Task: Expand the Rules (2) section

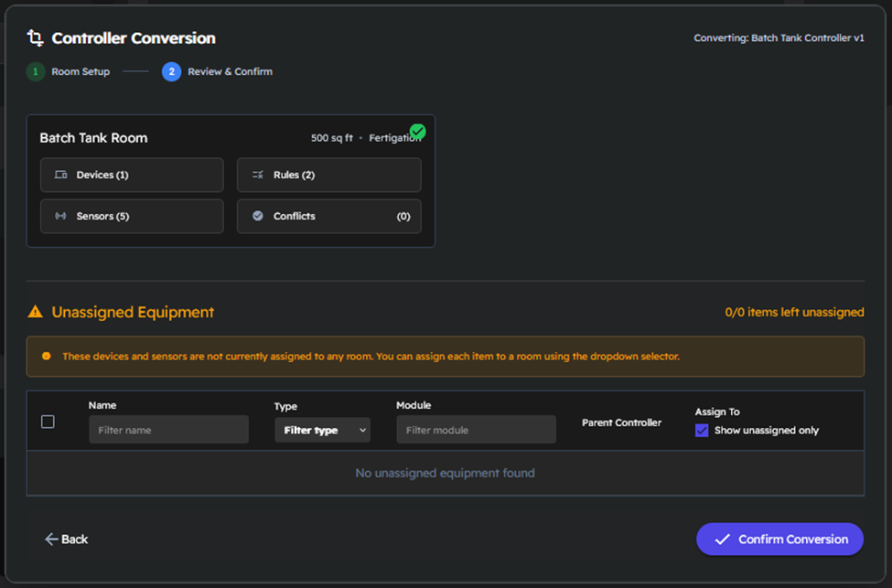Action: coord(328,175)
